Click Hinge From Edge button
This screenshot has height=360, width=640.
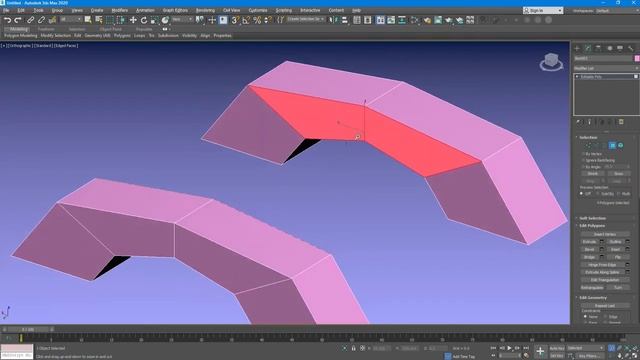[x=602, y=265]
